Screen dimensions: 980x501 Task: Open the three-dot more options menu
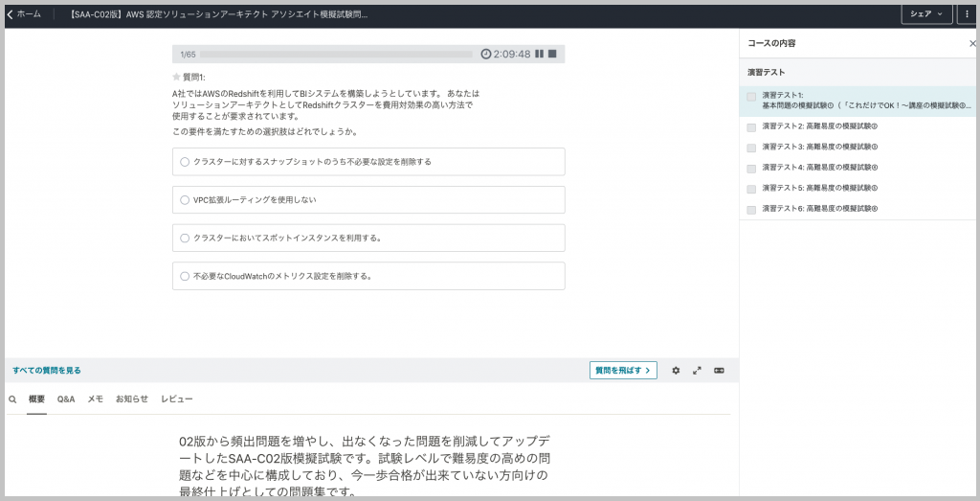(x=968, y=14)
